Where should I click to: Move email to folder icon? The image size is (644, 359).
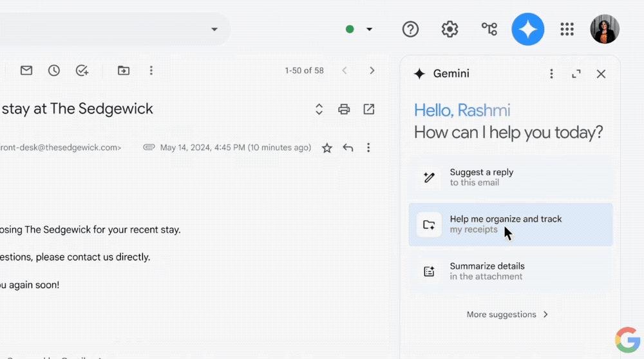123,70
